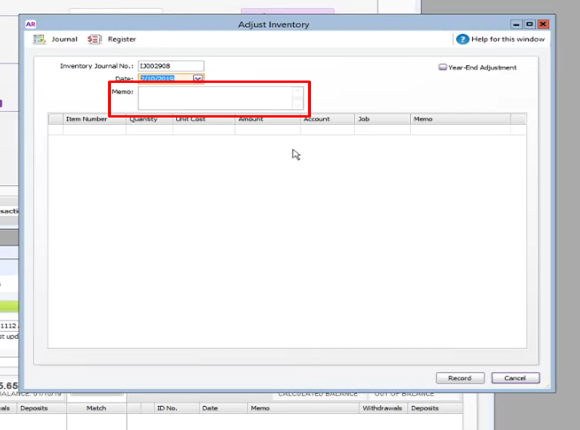The width and height of the screenshot is (580, 430).
Task: Click the Date input field
Action: [166, 78]
